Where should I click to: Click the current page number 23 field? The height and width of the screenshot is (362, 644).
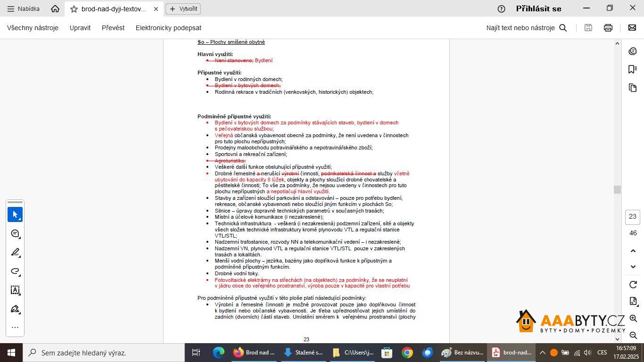point(633,217)
